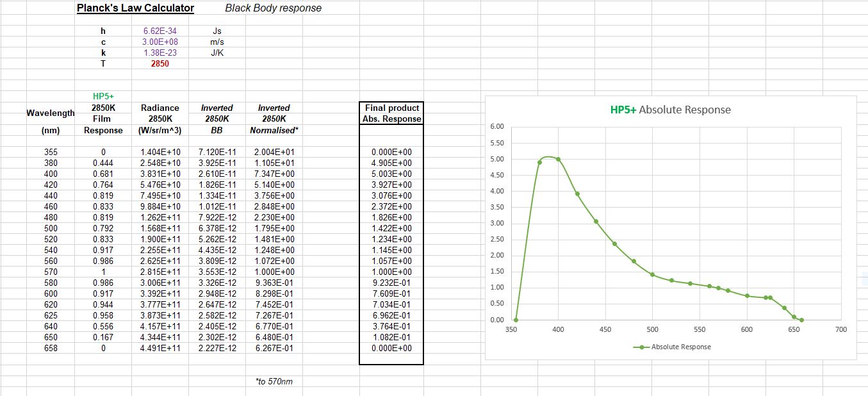The height and width of the screenshot is (396, 868).
Task: Click chart data point at 355 nm
Action: [x=516, y=320]
